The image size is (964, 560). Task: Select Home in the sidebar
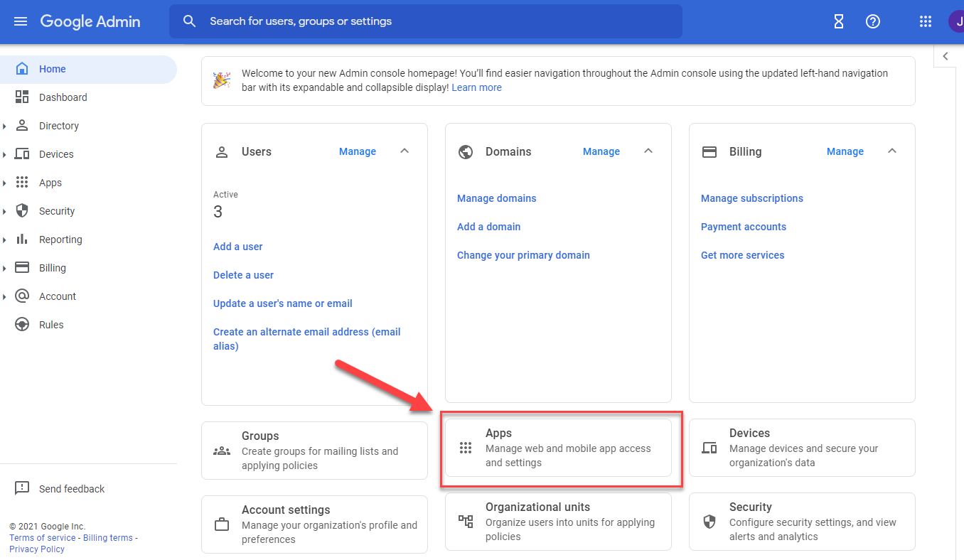pyautogui.click(x=88, y=69)
